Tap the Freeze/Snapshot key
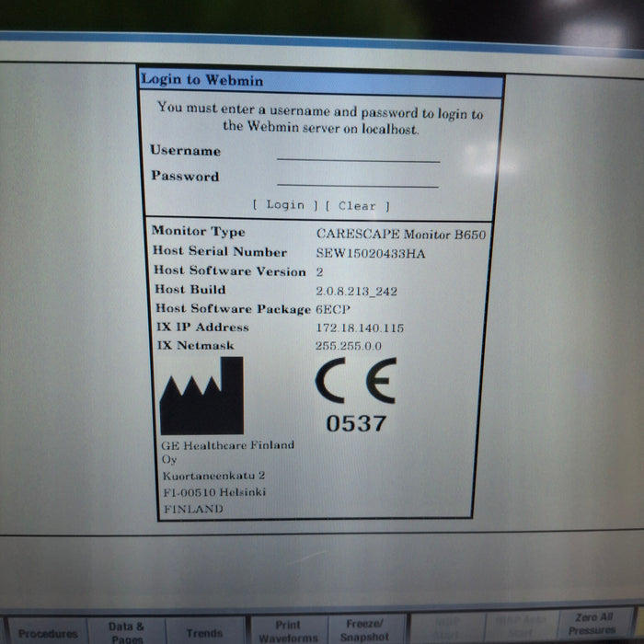 [364, 630]
